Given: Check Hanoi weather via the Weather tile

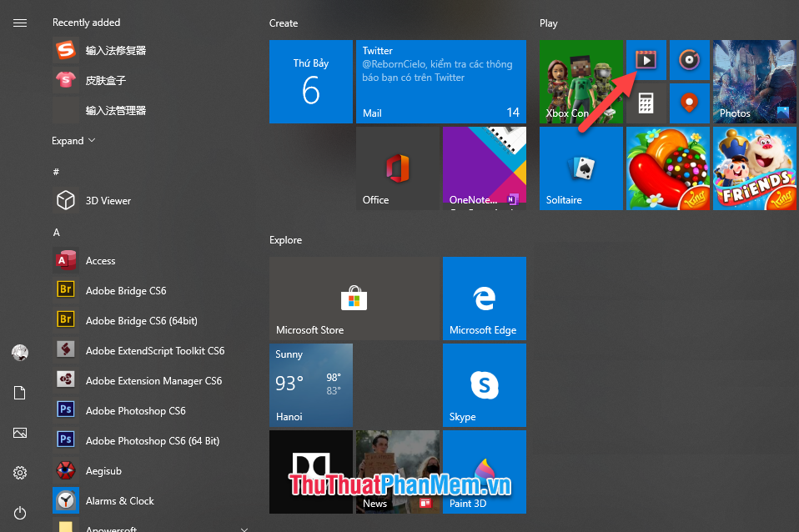Looking at the screenshot, I should tap(311, 384).
